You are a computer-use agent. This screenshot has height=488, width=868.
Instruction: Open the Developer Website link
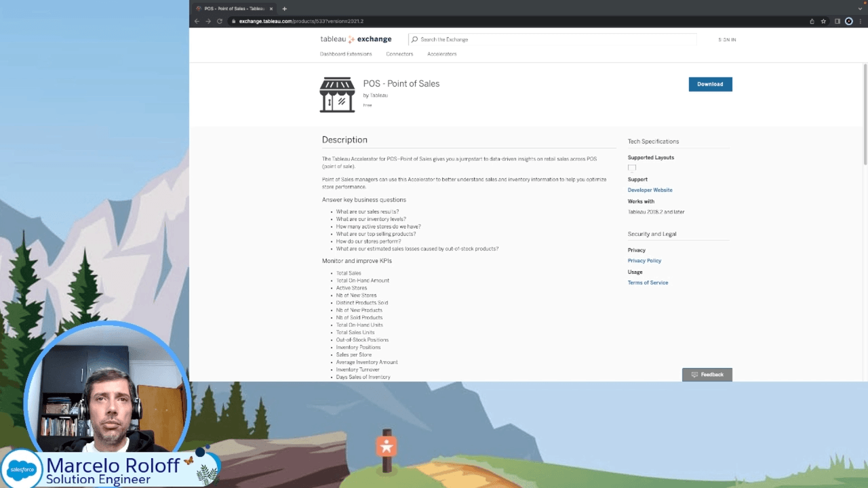[x=650, y=190]
